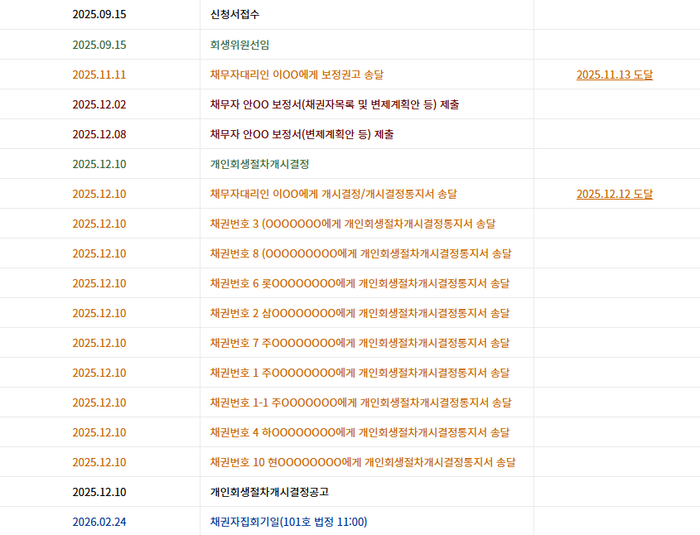The image size is (700, 535).
Task: Click the 채권번호 1 주OOOOOOOO entry
Action: 359,373
